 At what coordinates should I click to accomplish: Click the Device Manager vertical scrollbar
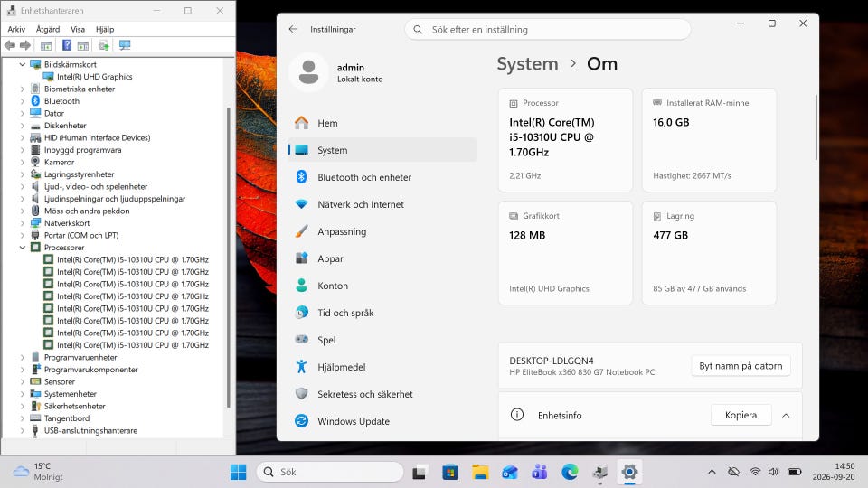click(228, 258)
